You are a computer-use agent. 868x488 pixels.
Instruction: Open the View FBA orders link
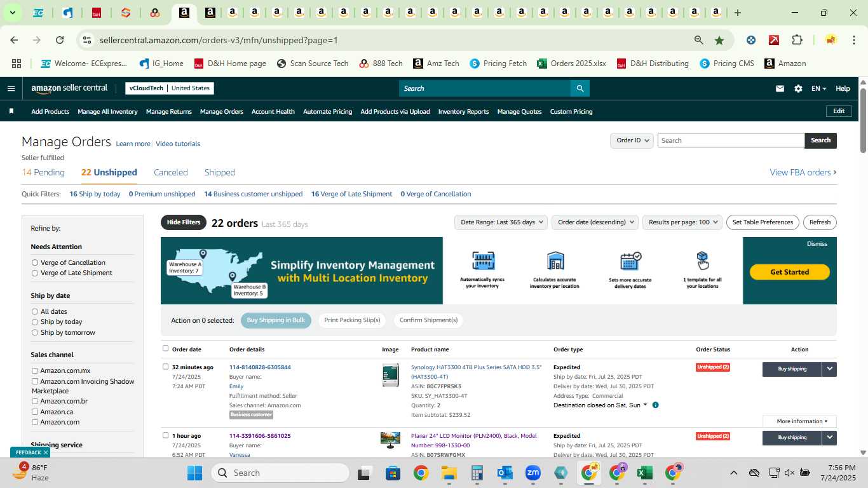tap(803, 172)
